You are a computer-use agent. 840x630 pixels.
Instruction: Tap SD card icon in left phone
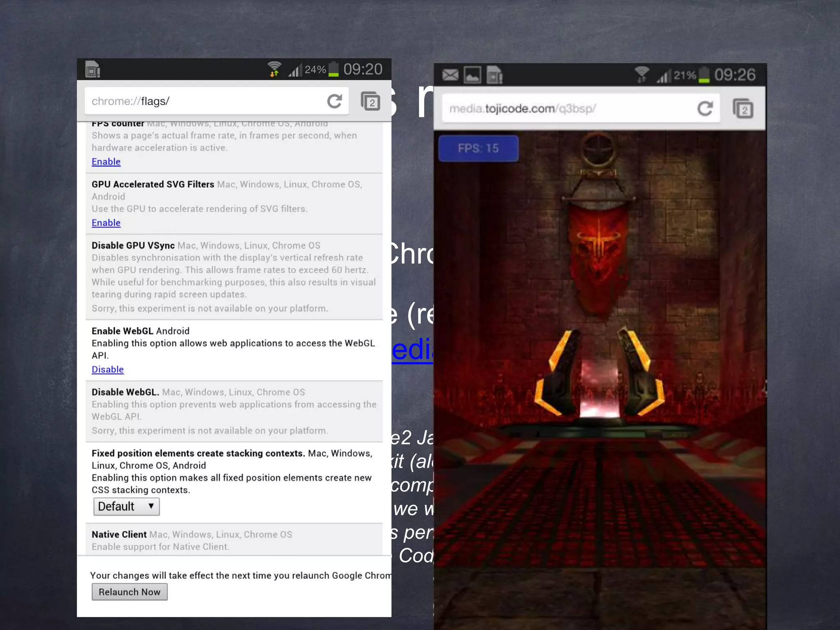click(93, 69)
